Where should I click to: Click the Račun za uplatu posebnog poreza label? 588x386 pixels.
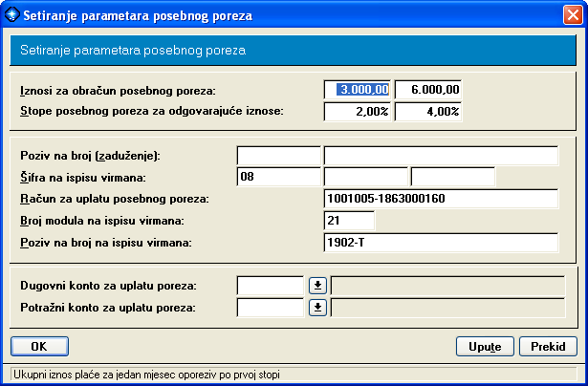[115, 199]
